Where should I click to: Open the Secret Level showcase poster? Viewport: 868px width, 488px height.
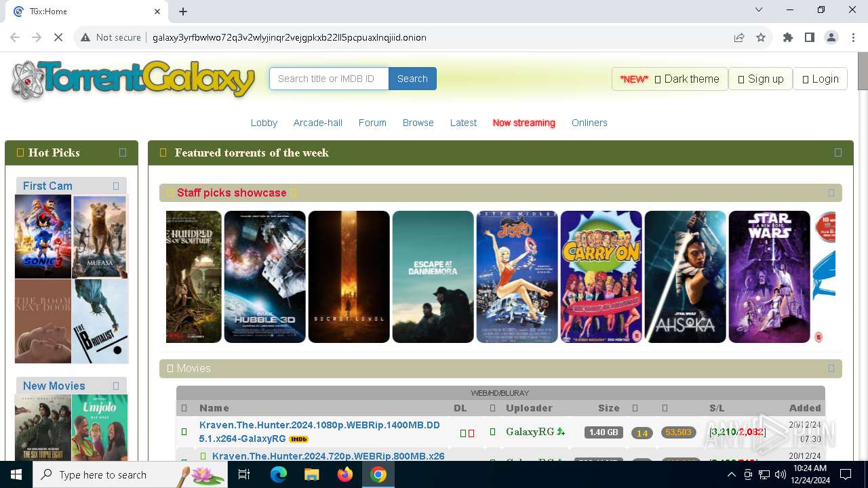click(x=349, y=277)
